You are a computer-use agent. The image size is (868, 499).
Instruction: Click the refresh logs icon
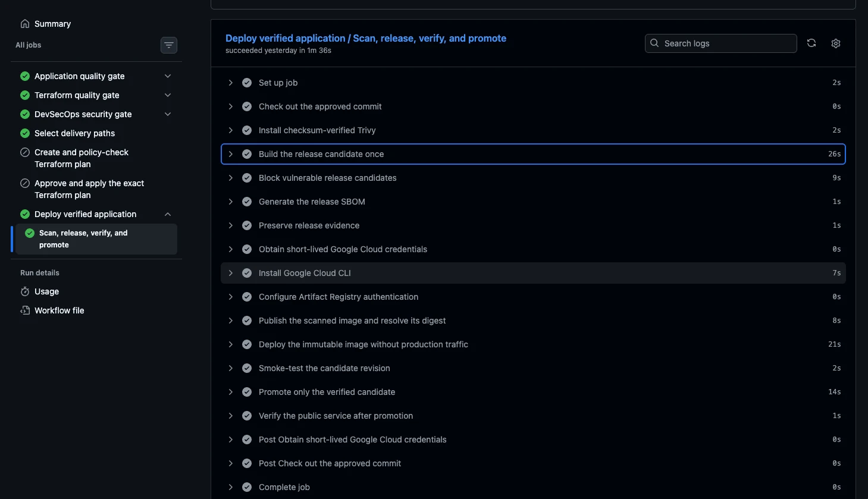[x=811, y=43]
